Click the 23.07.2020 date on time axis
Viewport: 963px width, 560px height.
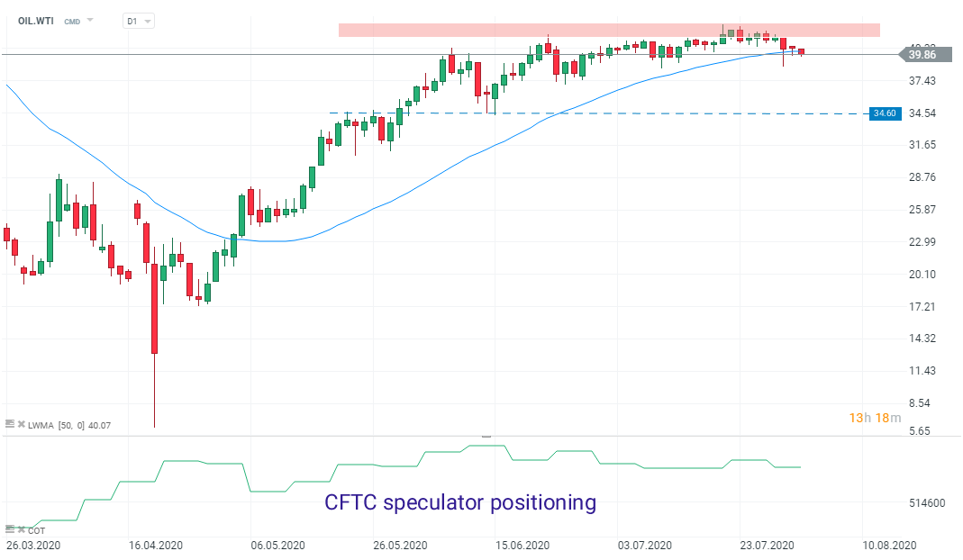(x=767, y=546)
